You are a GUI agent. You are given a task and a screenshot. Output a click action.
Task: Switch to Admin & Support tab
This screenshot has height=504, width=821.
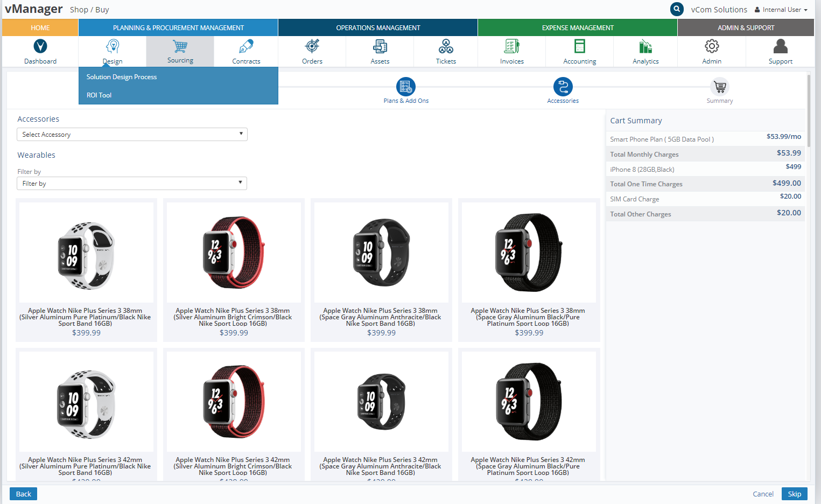[x=746, y=27]
